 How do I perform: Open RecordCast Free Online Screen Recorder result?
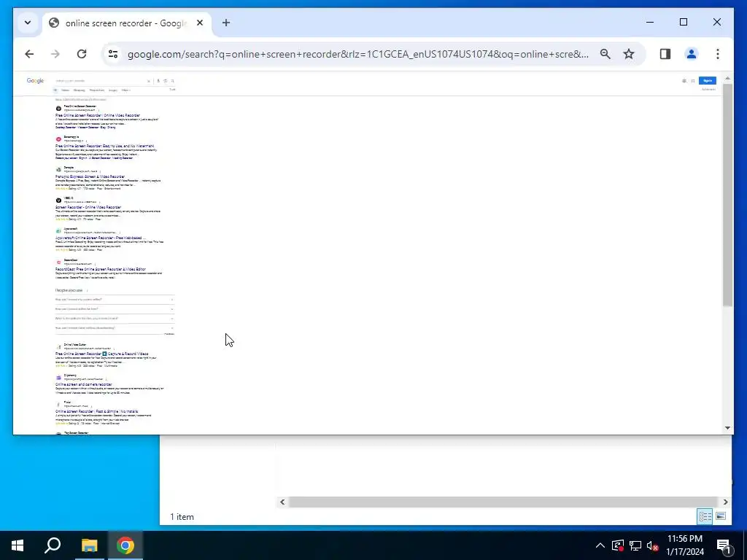tap(101, 269)
